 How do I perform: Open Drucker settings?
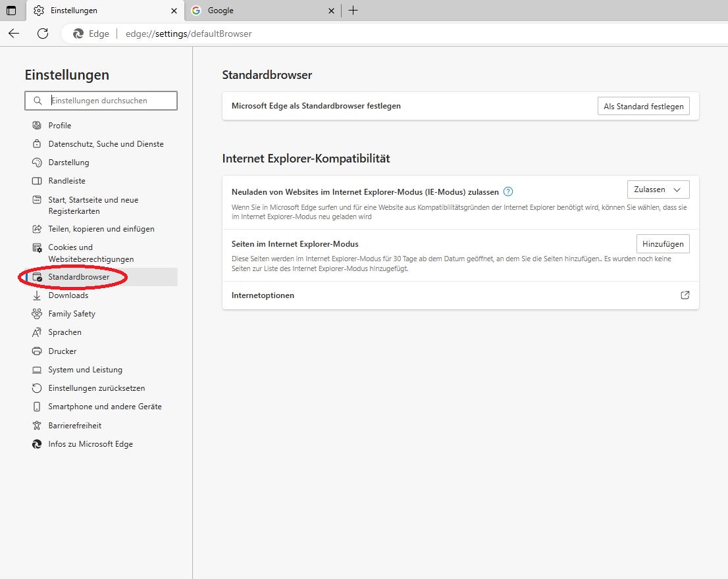(63, 351)
